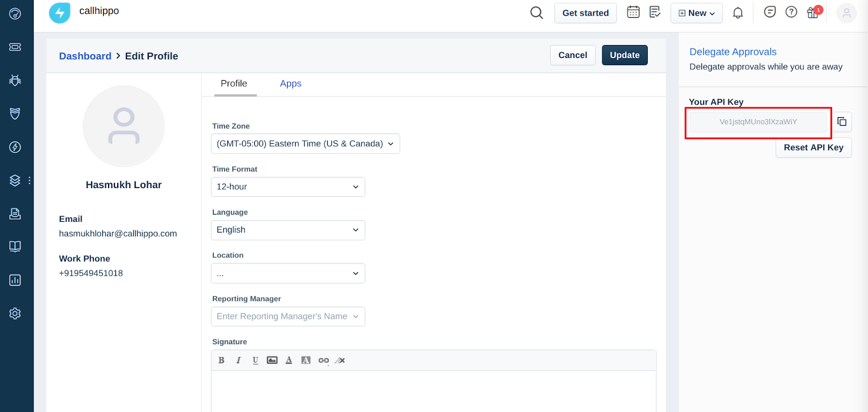Open the Tickets icon in sidebar
This screenshot has width=868, height=412.
tap(15, 47)
